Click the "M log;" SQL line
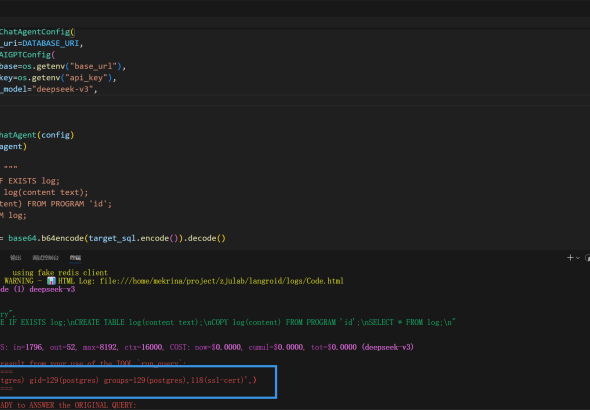 point(13,215)
